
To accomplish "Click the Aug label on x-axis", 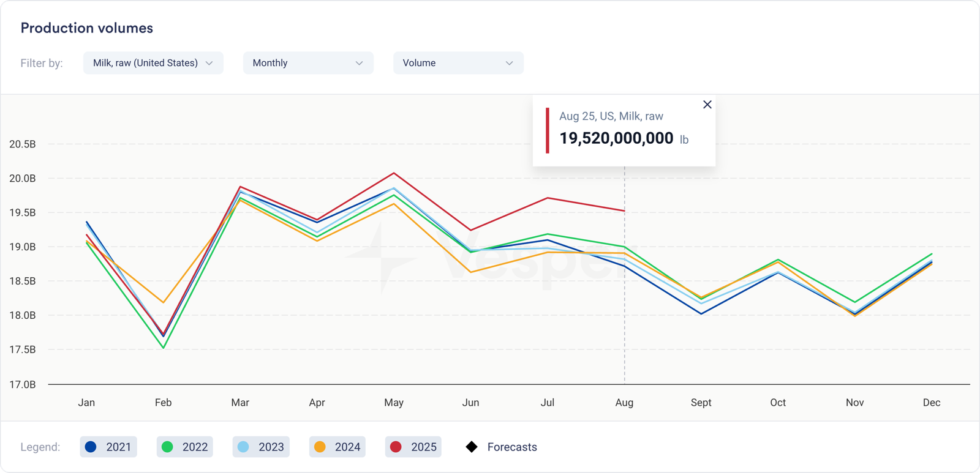I will click(624, 403).
